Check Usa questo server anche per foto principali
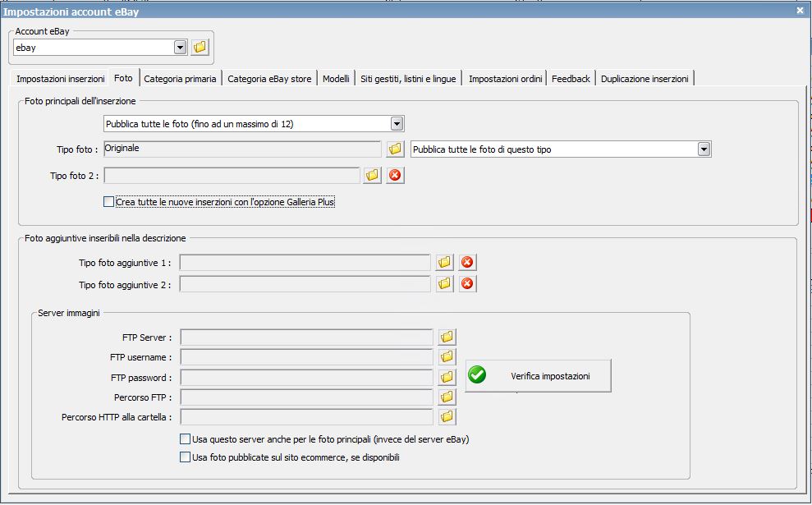 [185, 439]
